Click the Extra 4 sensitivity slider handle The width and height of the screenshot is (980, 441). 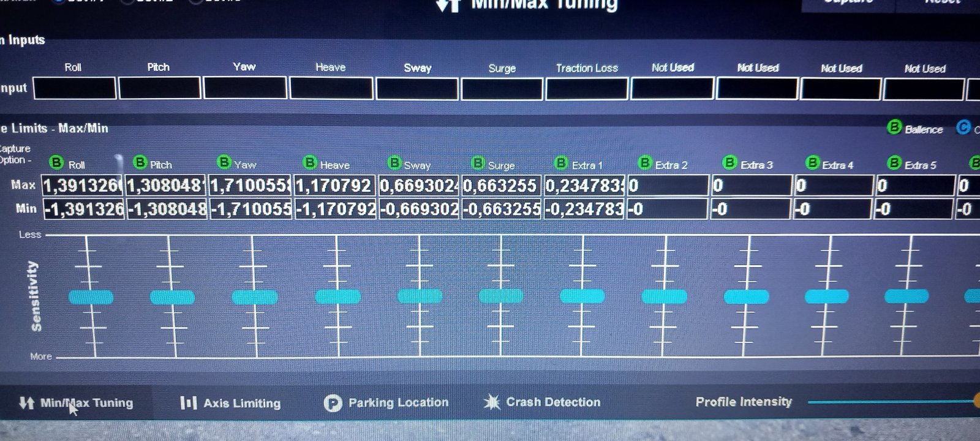tap(826, 297)
